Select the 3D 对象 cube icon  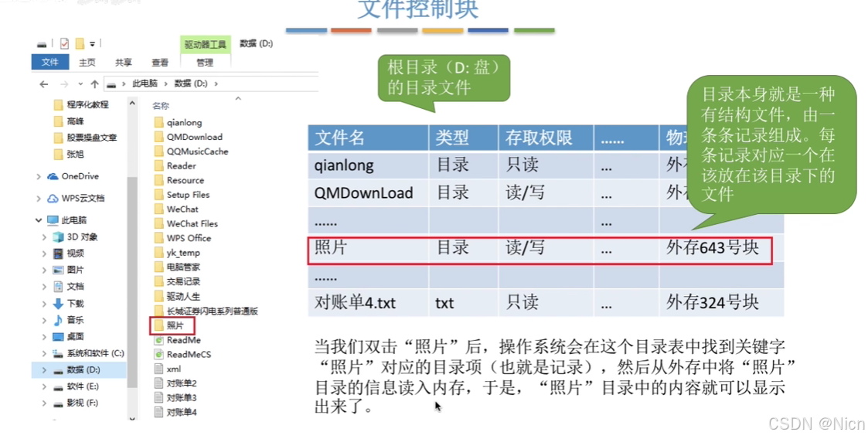coord(58,237)
